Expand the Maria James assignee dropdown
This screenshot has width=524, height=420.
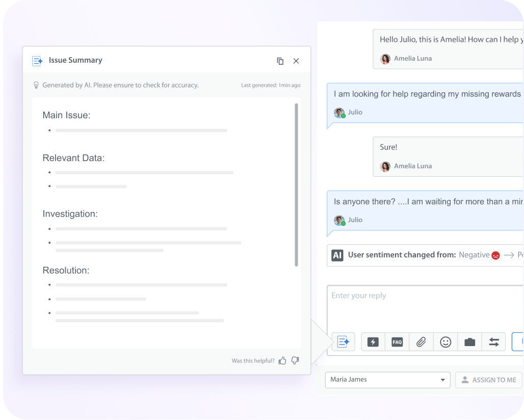click(442, 380)
